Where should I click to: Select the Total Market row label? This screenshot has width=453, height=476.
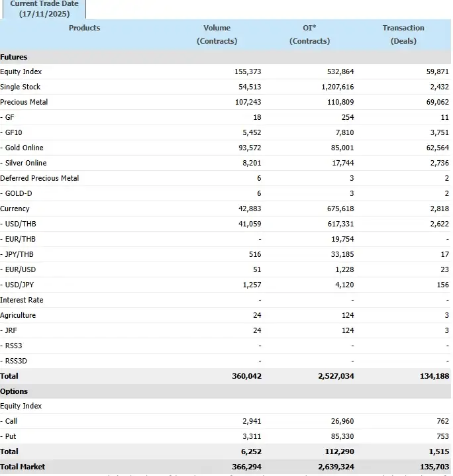(x=23, y=467)
